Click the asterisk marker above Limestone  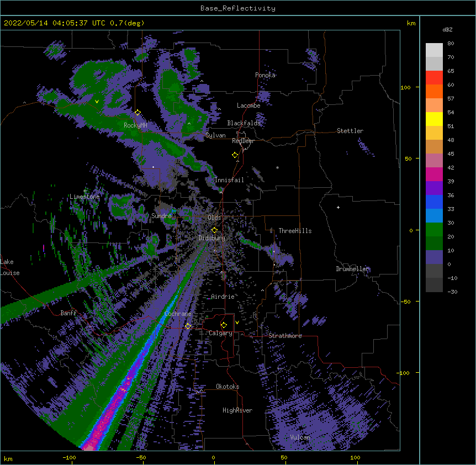click(85, 191)
